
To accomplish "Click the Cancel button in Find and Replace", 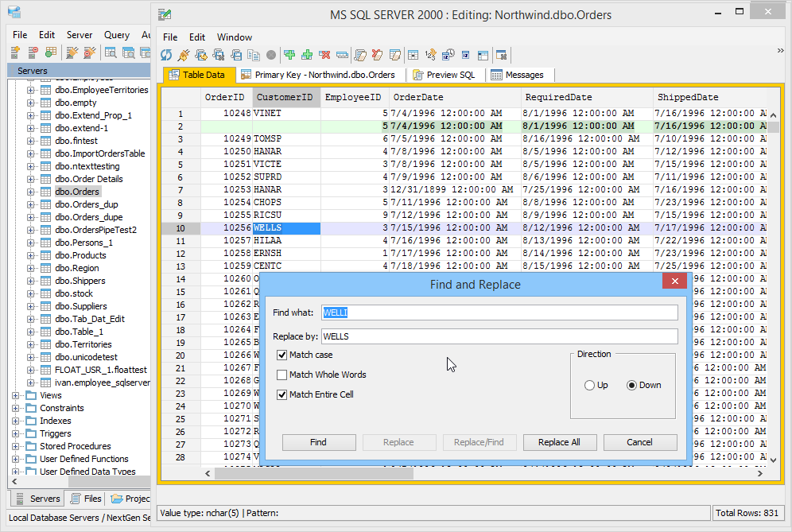I will click(x=639, y=442).
